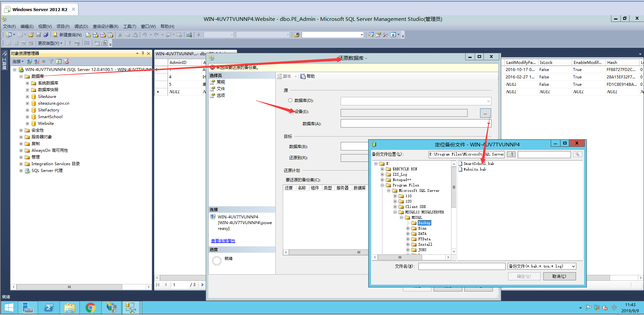
Task: Open the device browse (...) picker
Action: (x=485, y=113)
